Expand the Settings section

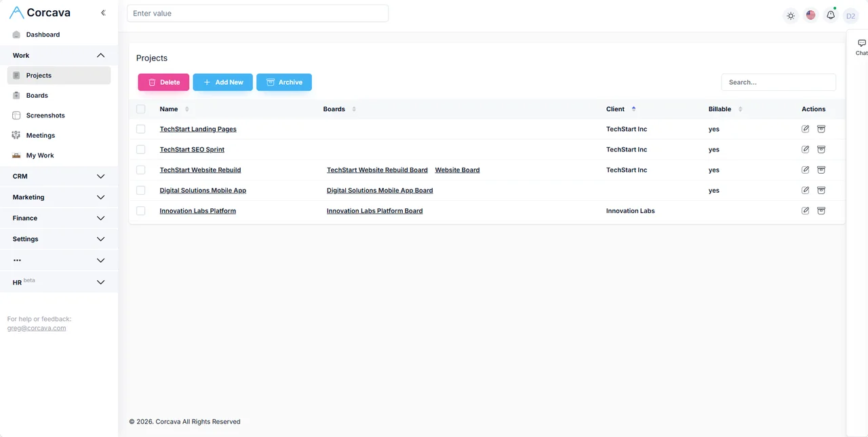click(x=59, y=240)
